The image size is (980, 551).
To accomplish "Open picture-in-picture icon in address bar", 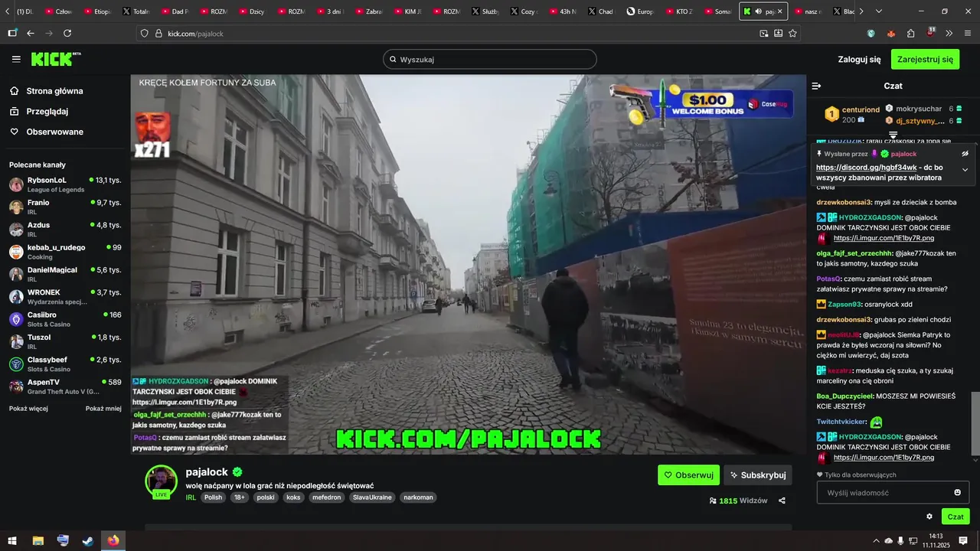I will point(763,34).
